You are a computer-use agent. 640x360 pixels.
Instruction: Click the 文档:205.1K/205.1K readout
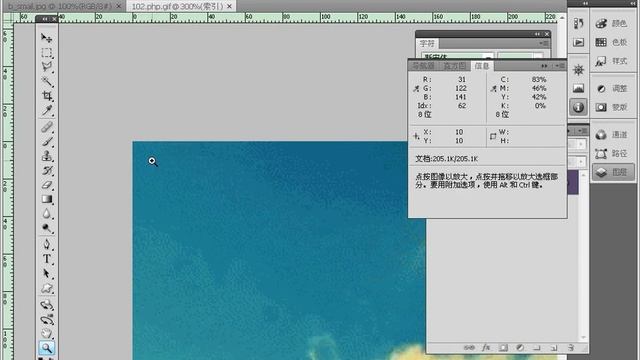pos(447,159)
